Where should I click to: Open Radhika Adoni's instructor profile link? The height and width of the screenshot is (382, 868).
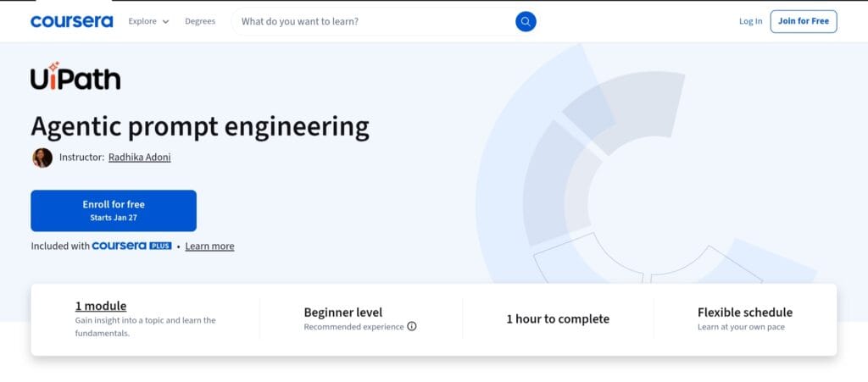[x=139, y=158]
